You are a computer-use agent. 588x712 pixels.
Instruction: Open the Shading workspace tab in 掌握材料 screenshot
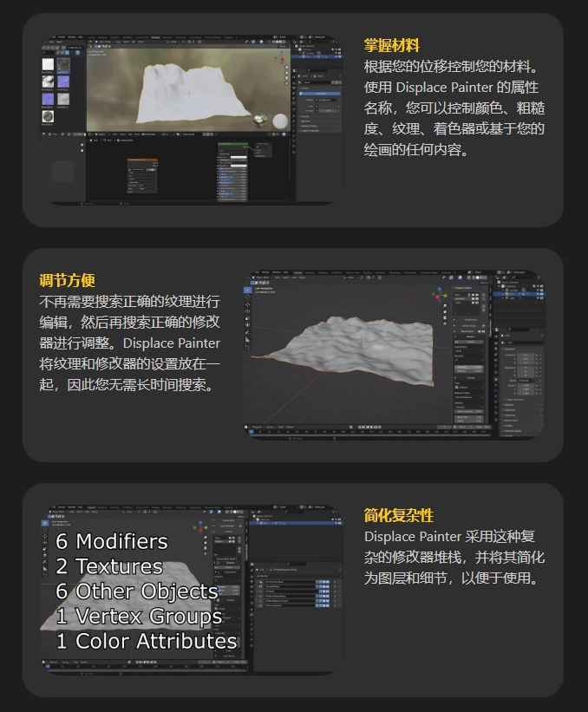(156, 37)
